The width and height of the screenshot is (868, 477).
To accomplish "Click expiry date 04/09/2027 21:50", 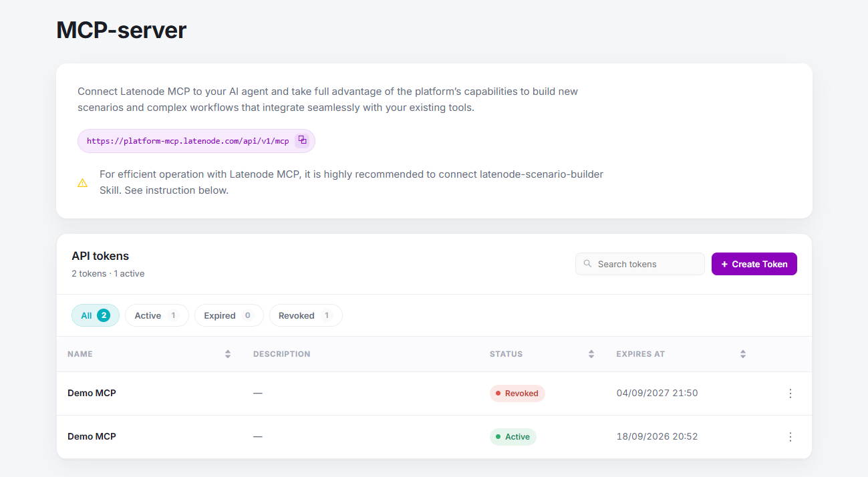I will coord(657,393).
